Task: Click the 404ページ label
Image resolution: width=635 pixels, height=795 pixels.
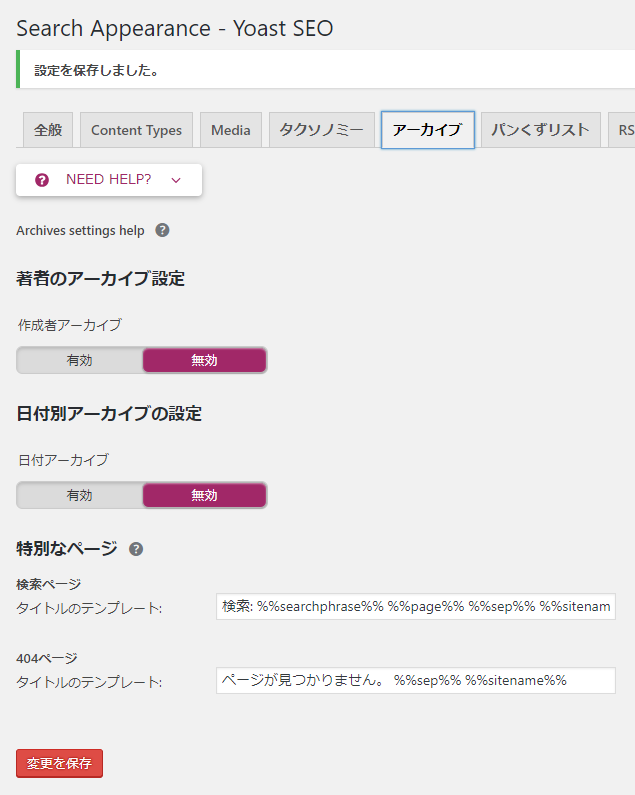Action: (47, 658)
